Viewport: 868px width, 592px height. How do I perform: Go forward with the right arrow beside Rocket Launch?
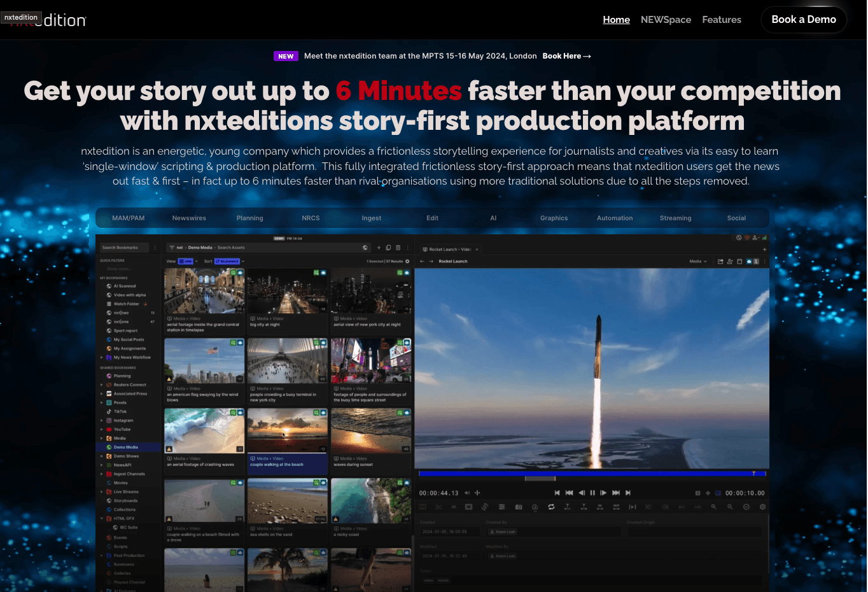click(x=431, y=261)
